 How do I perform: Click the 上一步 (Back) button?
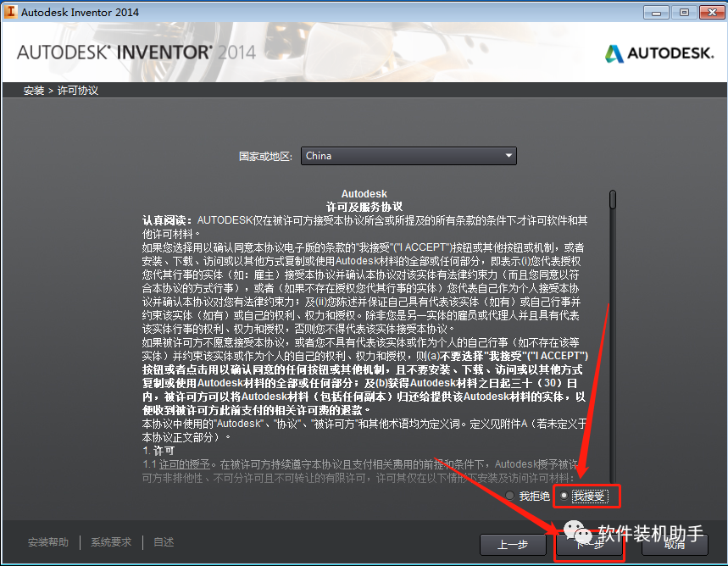pos(513,545)
